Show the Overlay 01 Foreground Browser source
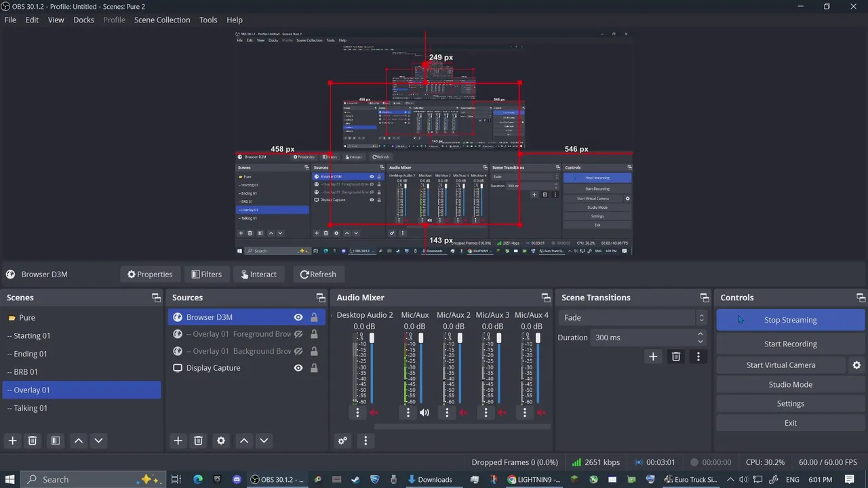This screenshot has height=488, width=868. [298, 334]
